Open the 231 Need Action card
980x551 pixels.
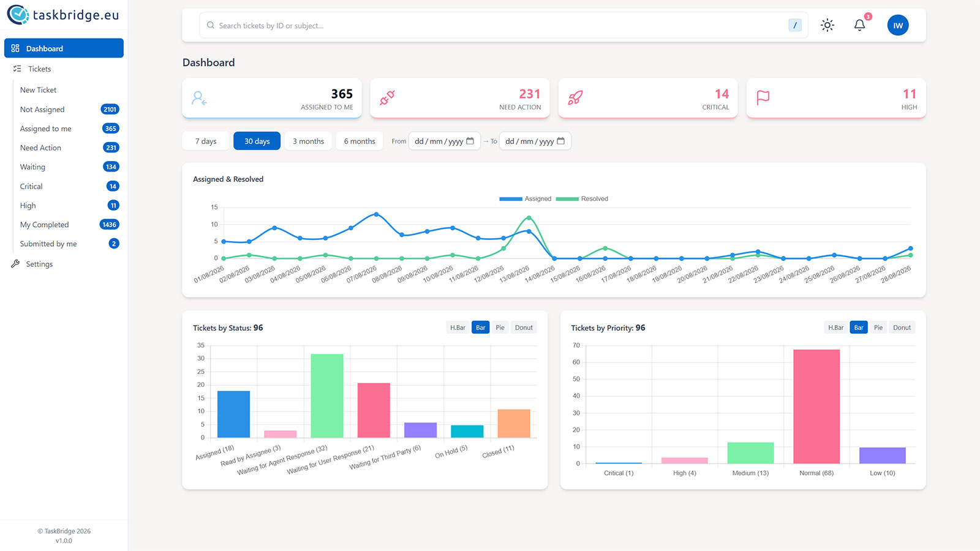460,98
